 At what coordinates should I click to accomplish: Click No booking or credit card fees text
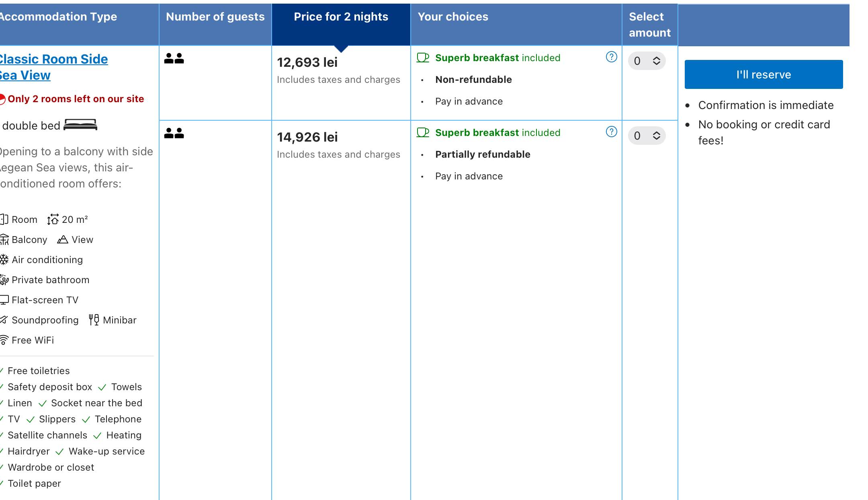click(764, 132)
